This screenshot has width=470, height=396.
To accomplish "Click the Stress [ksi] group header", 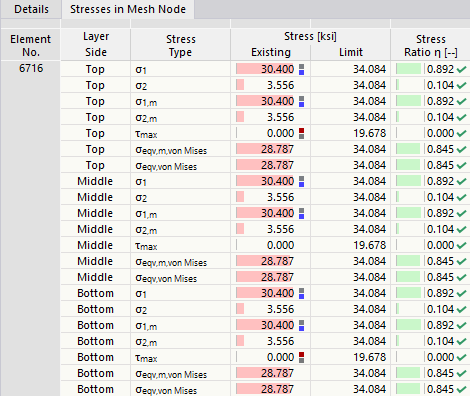I will click(x=310, y=36).
